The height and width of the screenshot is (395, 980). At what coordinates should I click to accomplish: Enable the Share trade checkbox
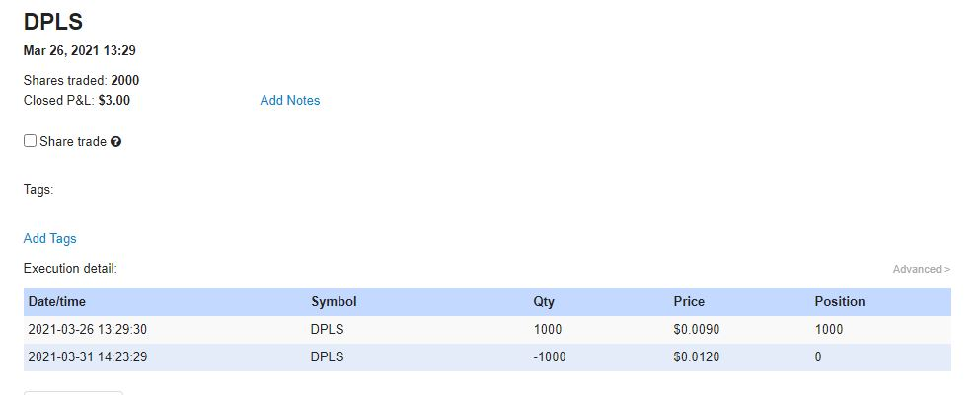coord(31,141)
